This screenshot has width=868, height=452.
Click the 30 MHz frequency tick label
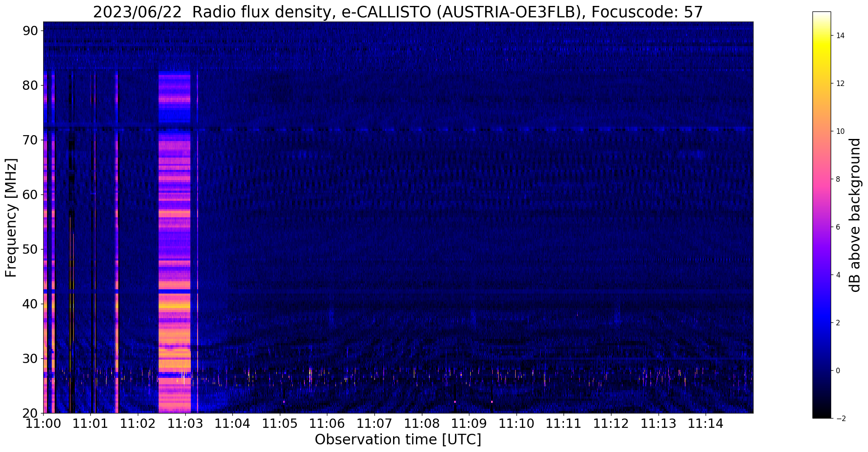coord(31,358)
